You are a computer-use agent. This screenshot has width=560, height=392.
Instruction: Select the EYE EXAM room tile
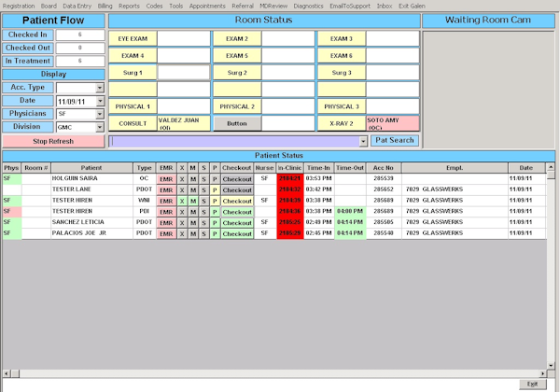(x=133, y=39)
